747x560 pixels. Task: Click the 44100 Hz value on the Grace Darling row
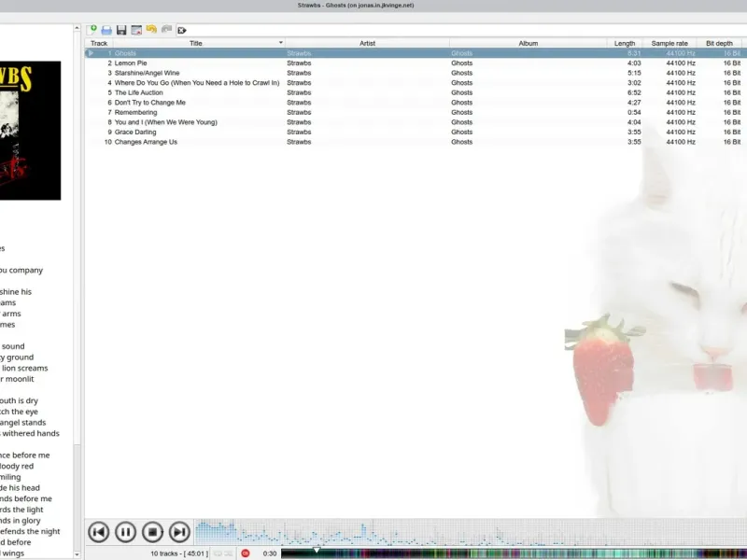point(681,132)
